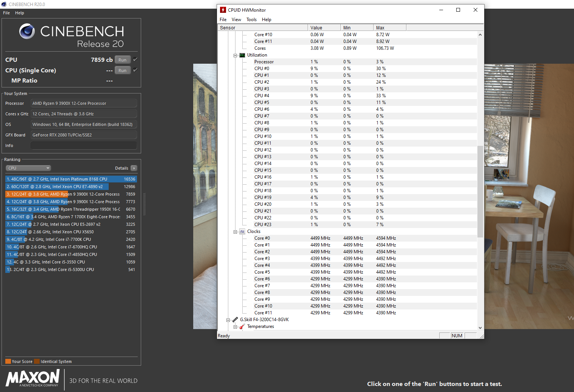Select the Core #0 clock row
574x392 pixels.
348,238
